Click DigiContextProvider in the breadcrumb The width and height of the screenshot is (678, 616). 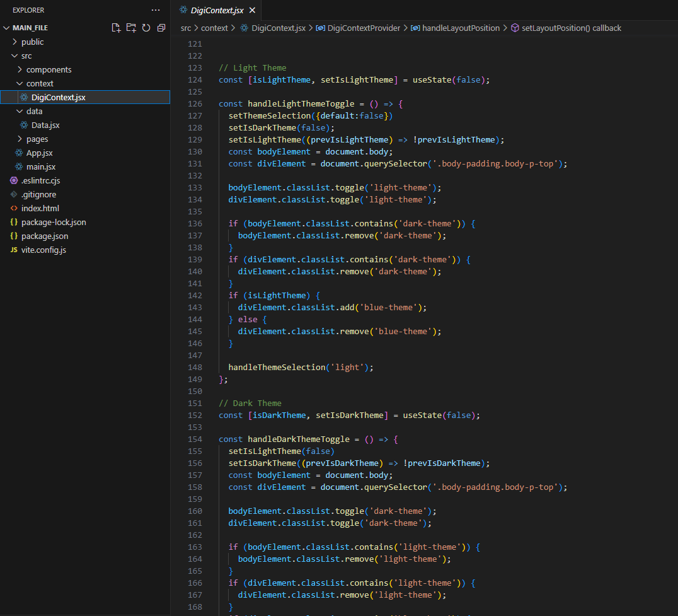pyautogui.click(x=364, y=28)
